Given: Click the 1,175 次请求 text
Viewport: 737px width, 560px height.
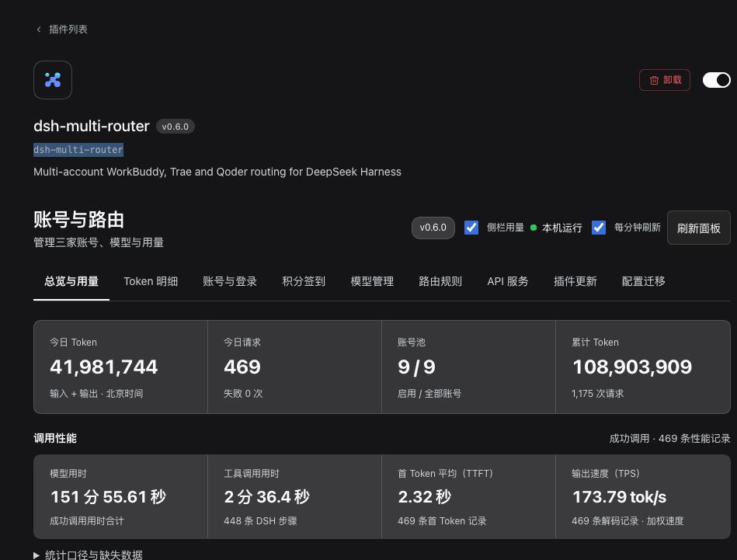Looking at the screenshot, I should pyautogui.click(x=598, y=394).
